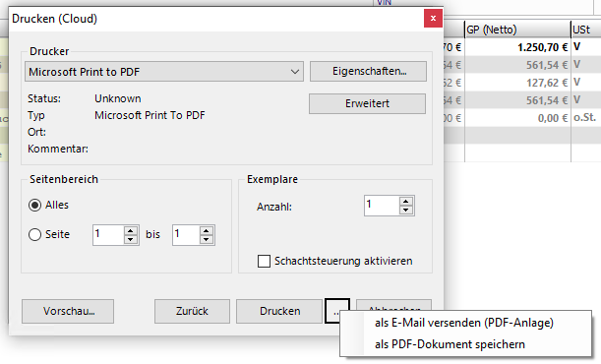Viewport: 601px width, 364px height.
Task: Close the Drucken (Cloud) dialog
Action: tap(433, 19)
